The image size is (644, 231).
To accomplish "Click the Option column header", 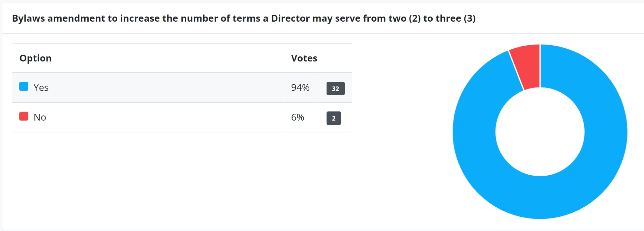I will point(35,58).
